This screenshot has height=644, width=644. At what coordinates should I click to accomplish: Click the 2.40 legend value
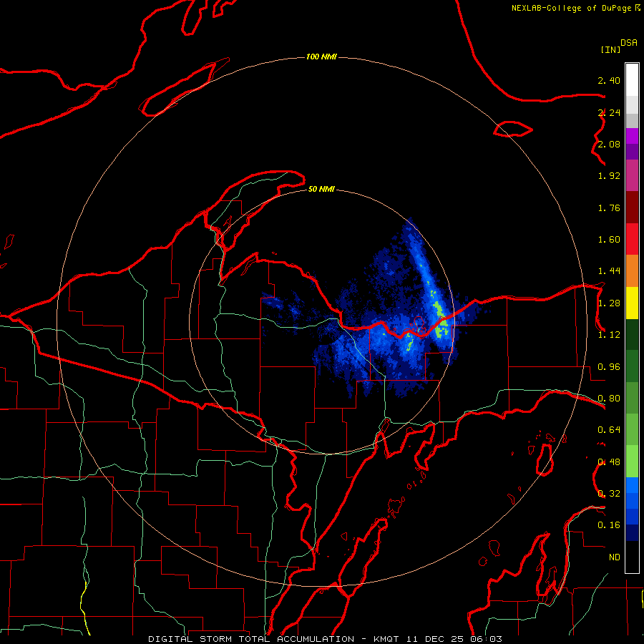(x=609, y=80)
